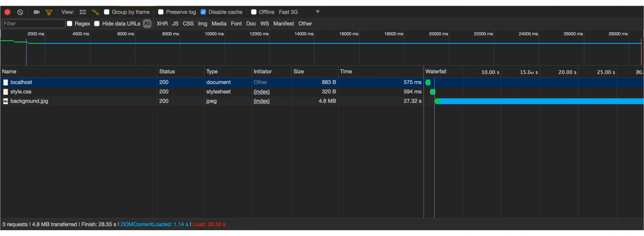
Task: Click the Load: 28.56 s status text
Action: (209, 224)
